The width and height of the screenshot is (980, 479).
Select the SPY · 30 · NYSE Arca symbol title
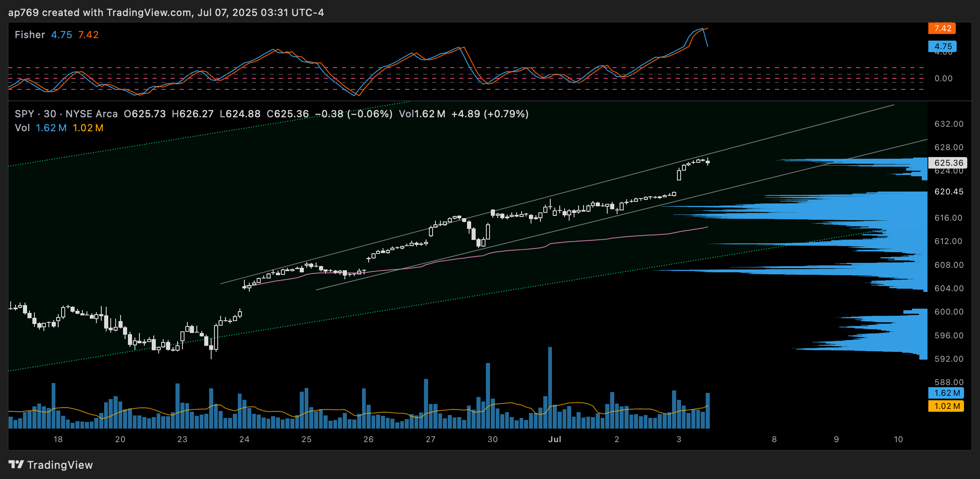[66, 114]
